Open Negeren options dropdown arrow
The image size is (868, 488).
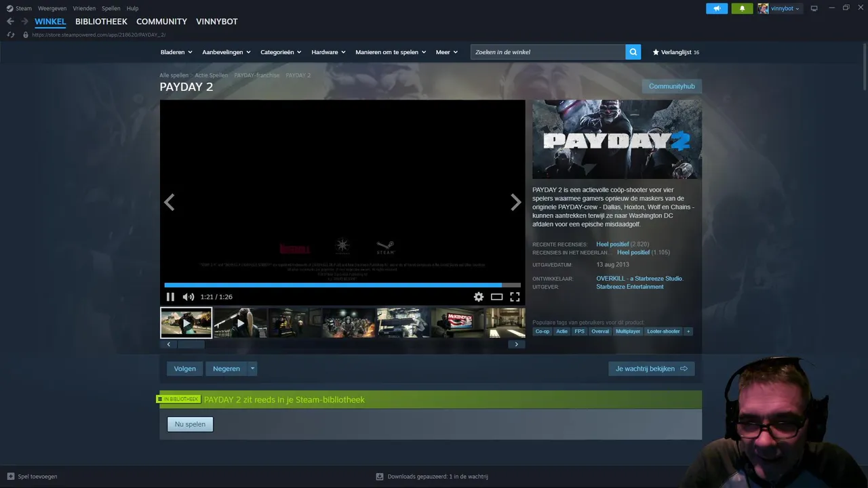pyautogui.click(x=252, y=369)
